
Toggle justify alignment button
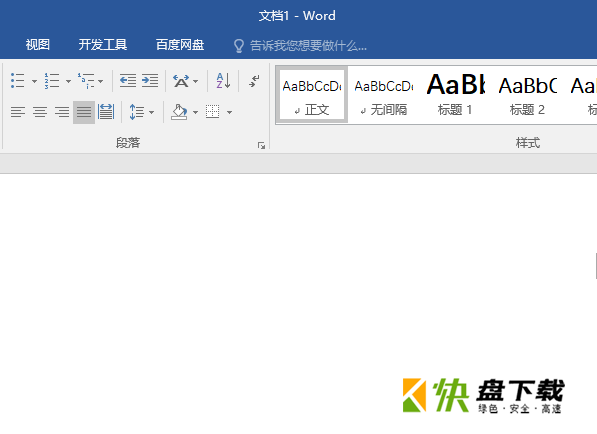[84, 112]
